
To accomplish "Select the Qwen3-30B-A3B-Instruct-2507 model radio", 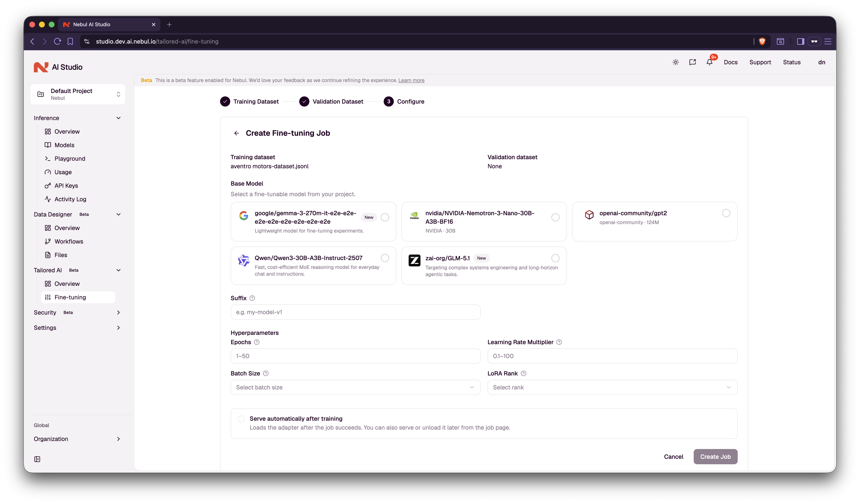I will (x=385, y=258).
